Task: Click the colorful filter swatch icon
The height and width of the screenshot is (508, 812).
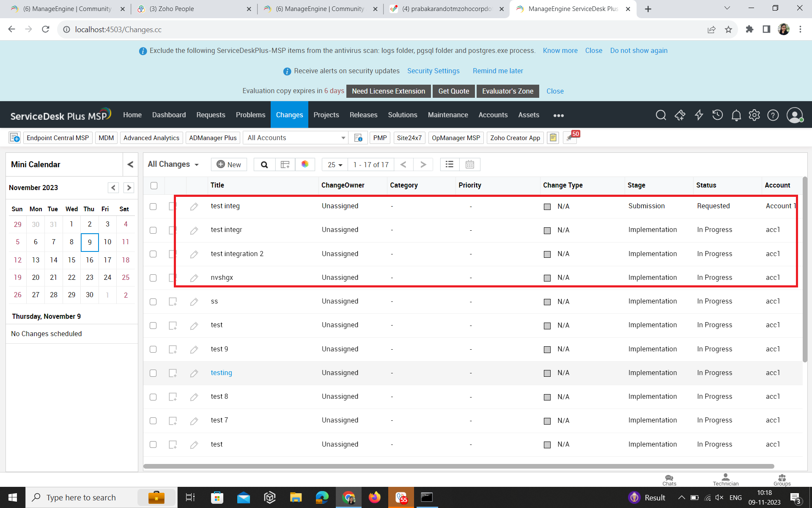Action: click(x=305, y=164)
